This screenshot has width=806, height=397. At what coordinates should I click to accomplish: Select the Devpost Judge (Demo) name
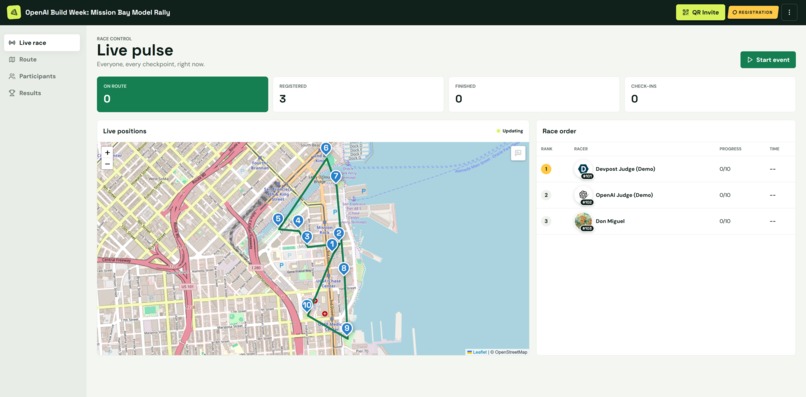625,169
